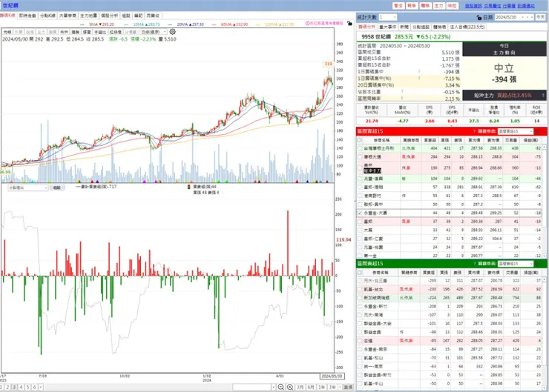The height and width of the screenshot is (392, 549).
Task: Open the date picker showing 2024/5/30
Action: 513,17
